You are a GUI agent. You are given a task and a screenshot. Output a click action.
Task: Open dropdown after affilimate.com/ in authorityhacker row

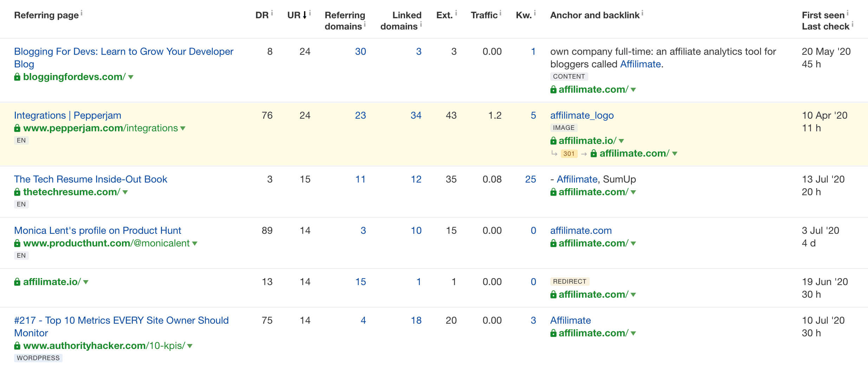click(x=633, y=333)
